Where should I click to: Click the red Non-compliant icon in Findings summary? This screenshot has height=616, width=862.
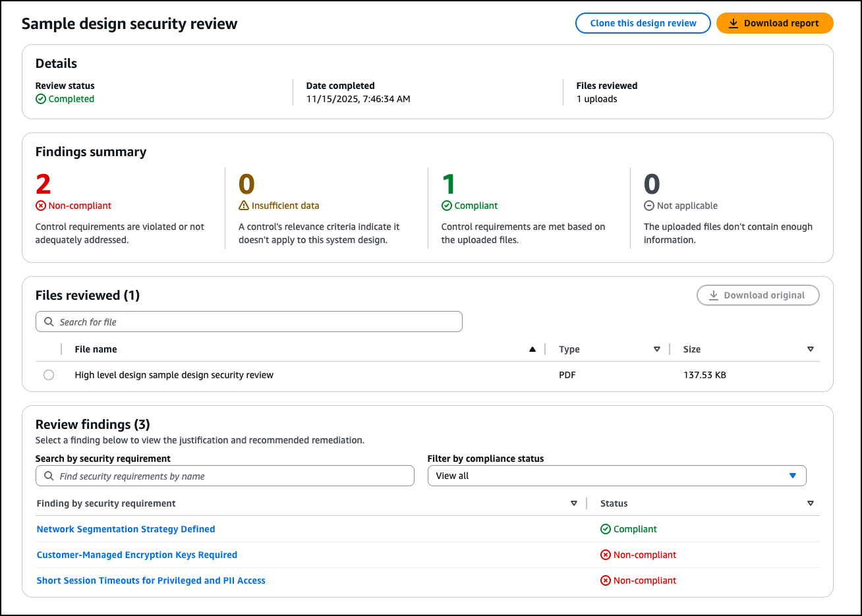41,206
